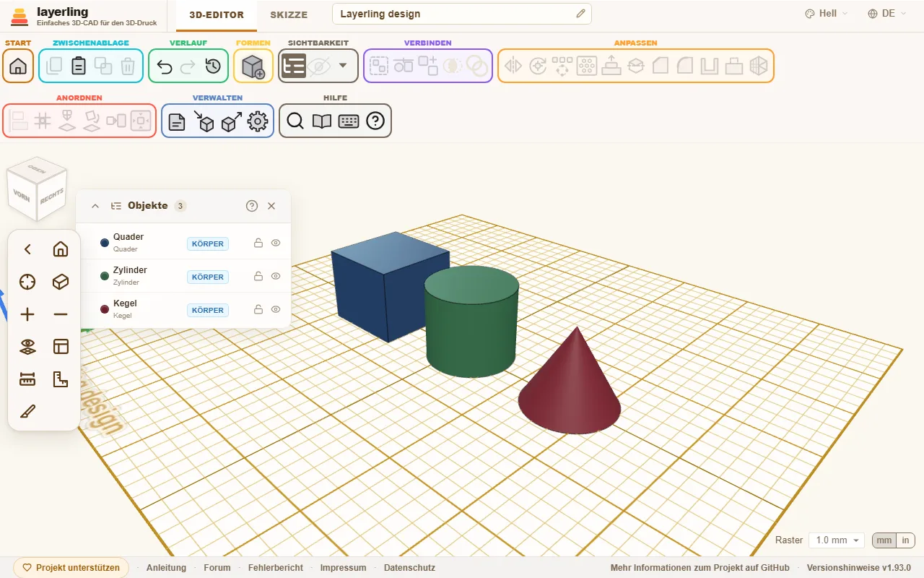
Task: Click the search magnifier icon in Hilfe
Action: point(295,121)
